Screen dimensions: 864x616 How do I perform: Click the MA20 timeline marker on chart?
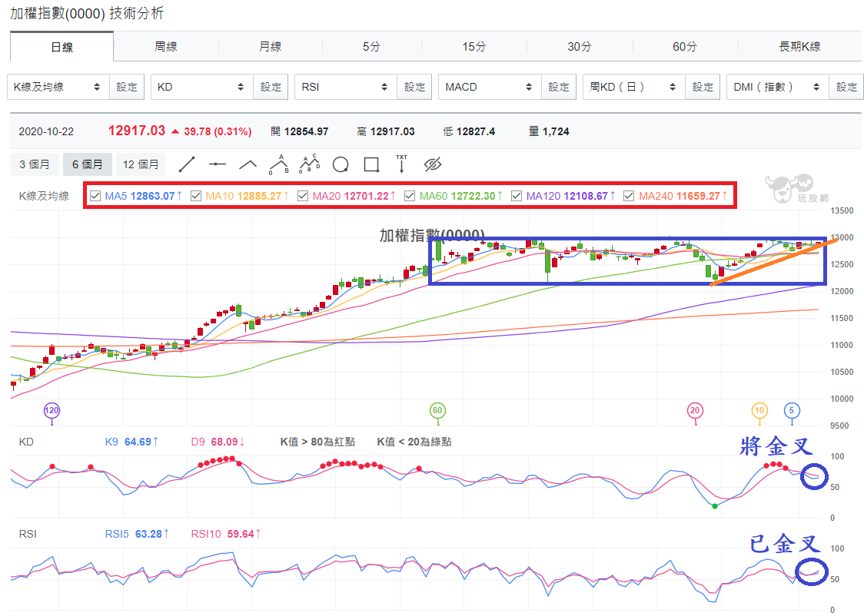(695, 410)
